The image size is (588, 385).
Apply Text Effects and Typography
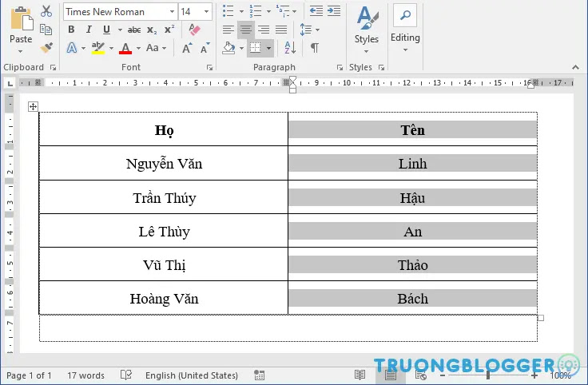(72, 48)
